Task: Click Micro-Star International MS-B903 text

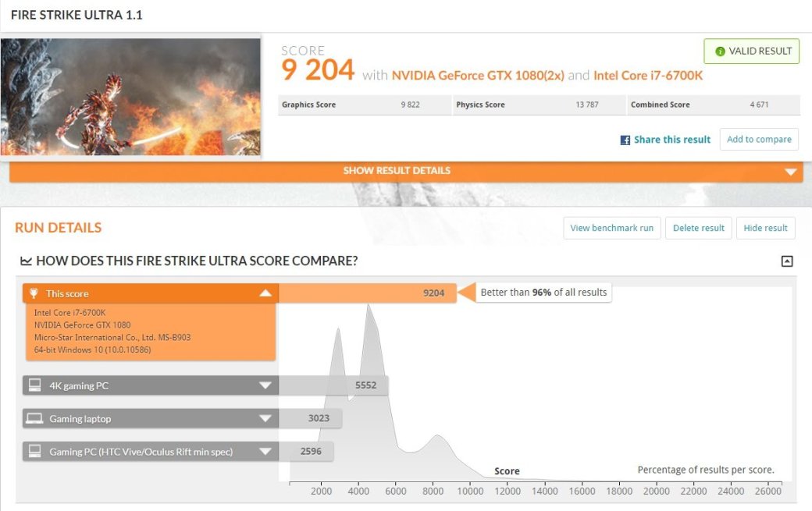Action: pyautogui.click(x=112, y=337)
